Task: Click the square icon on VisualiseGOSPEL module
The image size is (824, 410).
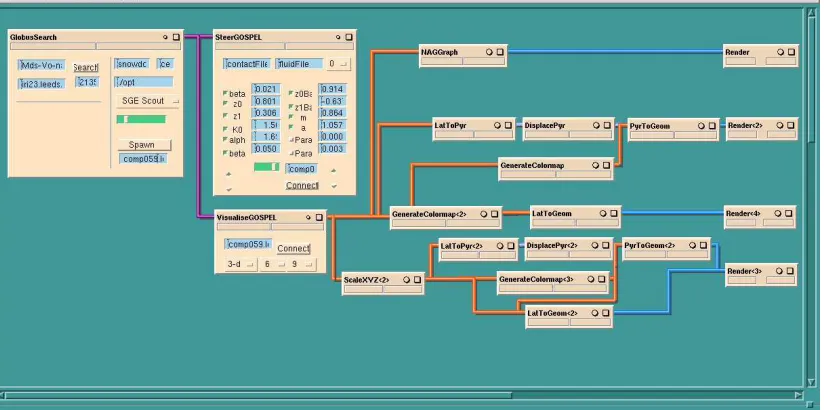Action: click(319, 218)
